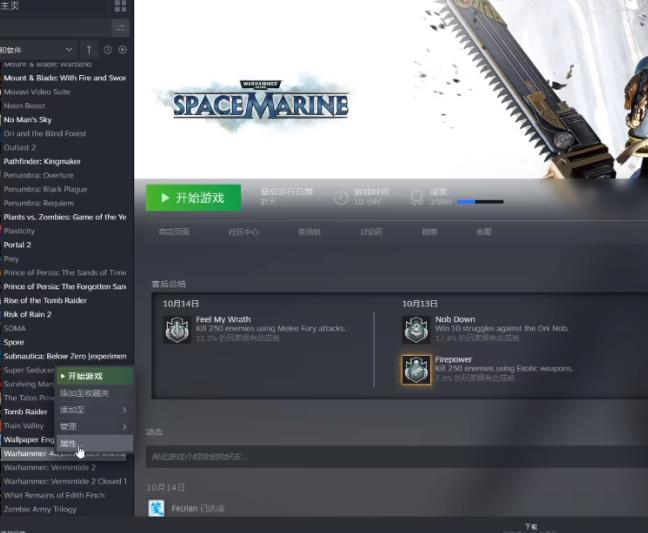
Task: Select Zombie Army Trilogy entry
Action: (x=40, y=509)
